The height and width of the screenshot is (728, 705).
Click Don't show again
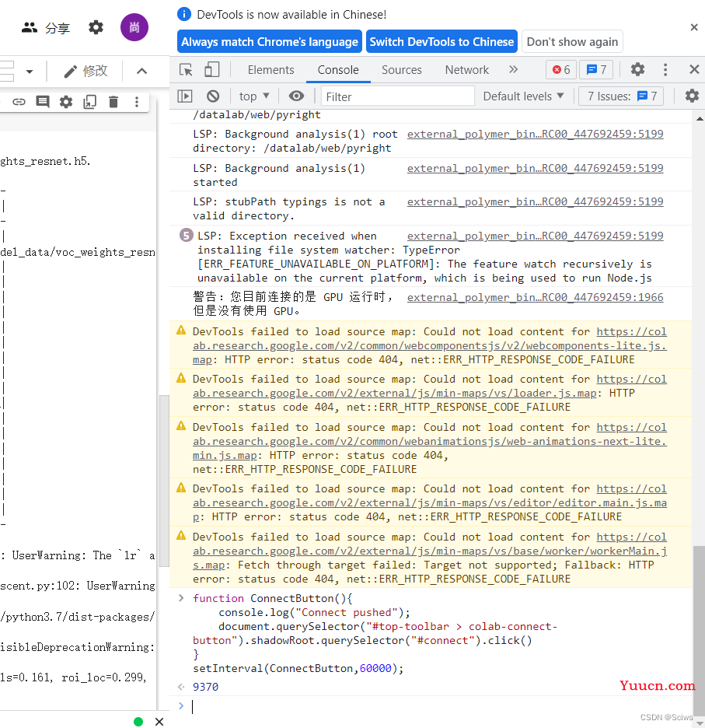point(572,42)
